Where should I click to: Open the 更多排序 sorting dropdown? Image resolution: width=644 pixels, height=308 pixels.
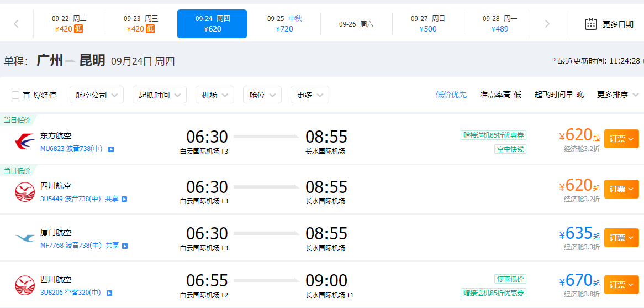coord(617,95)
